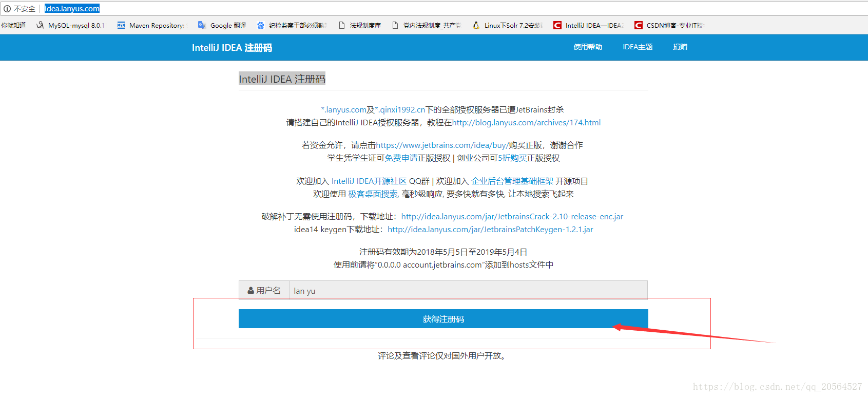Open the 法规制度库 bookmark
Viewport: 868px width, 397px height.
360,25
